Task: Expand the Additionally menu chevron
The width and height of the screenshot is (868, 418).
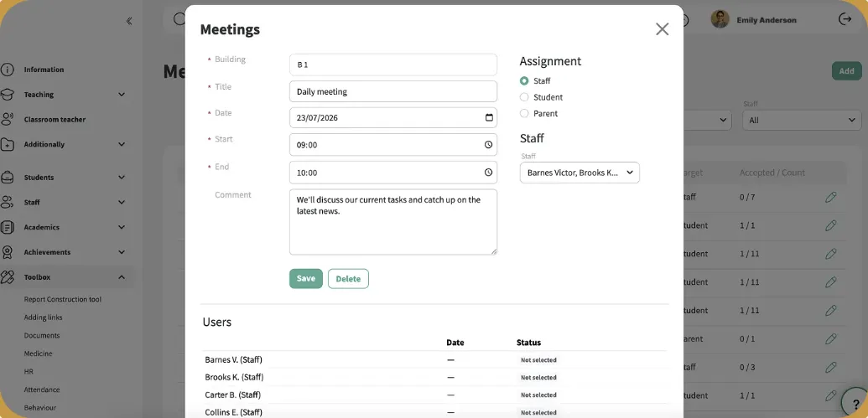Action: click(x=122, y=144)
